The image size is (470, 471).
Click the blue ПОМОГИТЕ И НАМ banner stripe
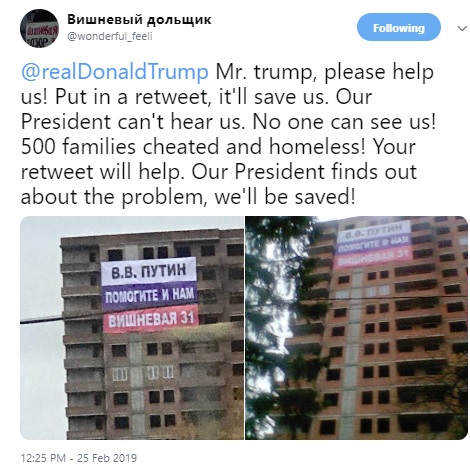pyautogui.click(x=149, y=295)
